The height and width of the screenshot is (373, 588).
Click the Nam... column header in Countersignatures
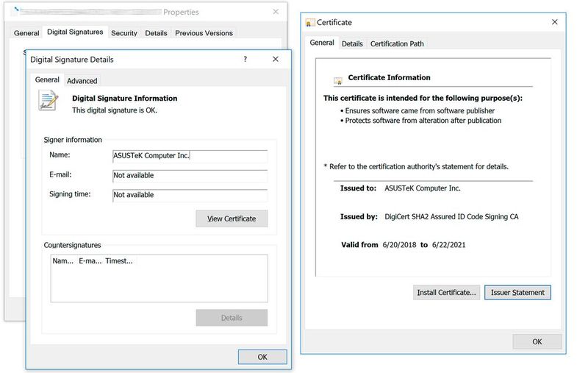point(63,260)
